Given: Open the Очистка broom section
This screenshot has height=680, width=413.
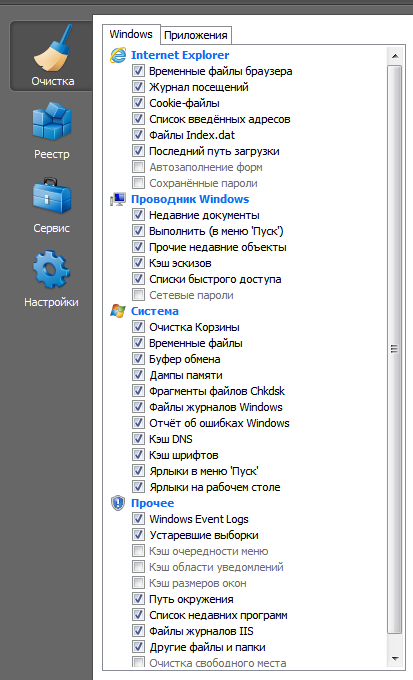Looking at the screenshot, I should click(52, 56).
